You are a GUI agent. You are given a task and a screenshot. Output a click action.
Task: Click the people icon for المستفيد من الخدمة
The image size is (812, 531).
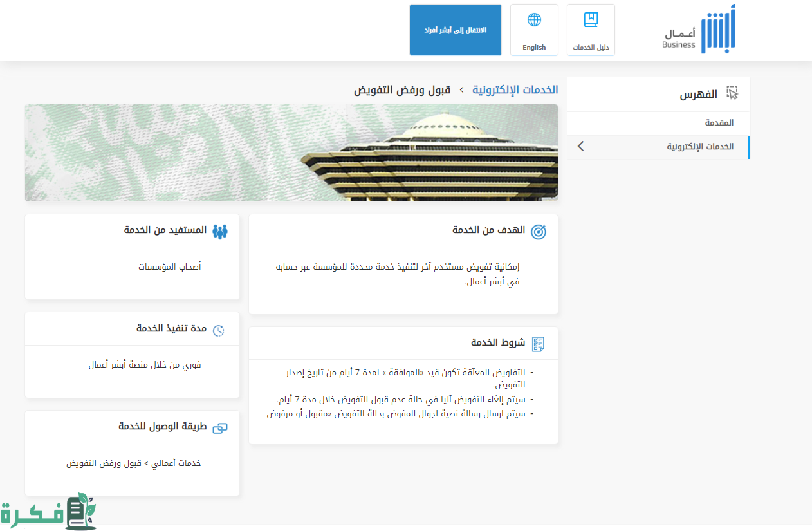pos(220,232)
